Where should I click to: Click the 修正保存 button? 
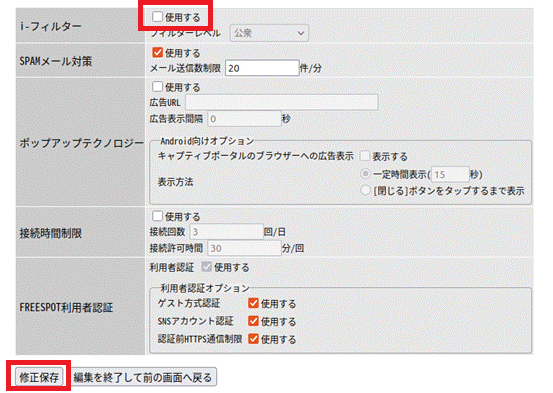coord(39,377)
